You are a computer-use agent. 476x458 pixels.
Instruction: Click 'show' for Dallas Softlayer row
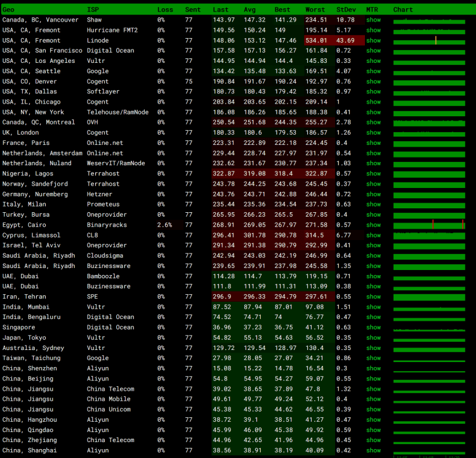pyautogui.click(x=373, y=91)
